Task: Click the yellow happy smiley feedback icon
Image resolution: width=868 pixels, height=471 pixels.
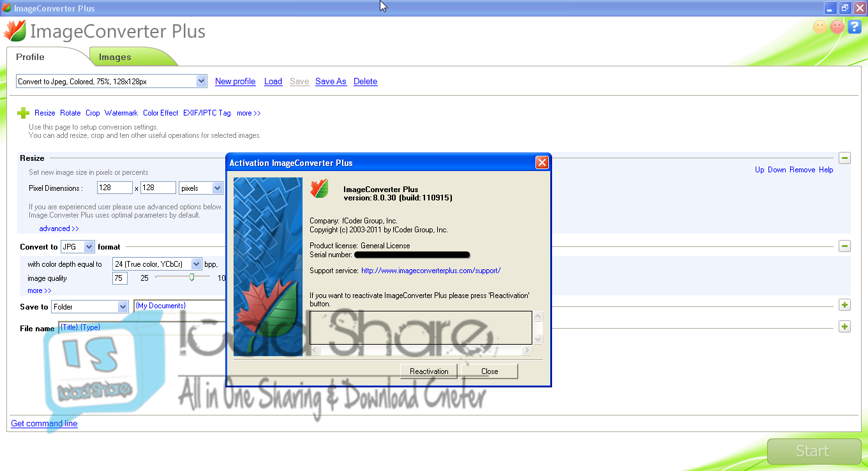Action: click(820, 27)
